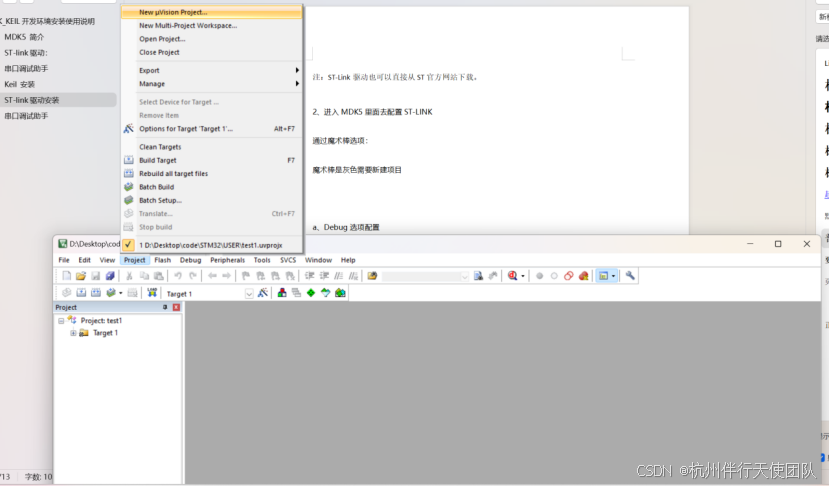Viewport: 829px width, 487px height.
Task: Select New Multi-Project Workspace menu entry
Action: tap(211, 25)
